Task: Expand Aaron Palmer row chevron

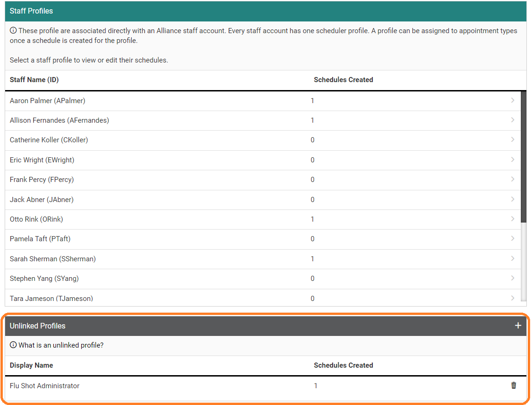Action: [x=512, y=100]
